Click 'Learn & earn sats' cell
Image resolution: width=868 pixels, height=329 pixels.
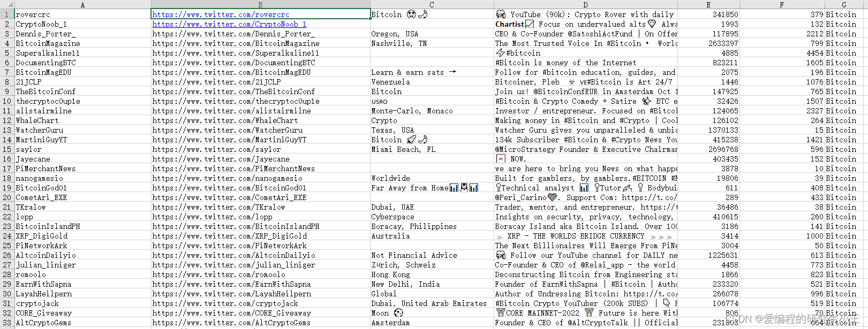click(432, 72)
